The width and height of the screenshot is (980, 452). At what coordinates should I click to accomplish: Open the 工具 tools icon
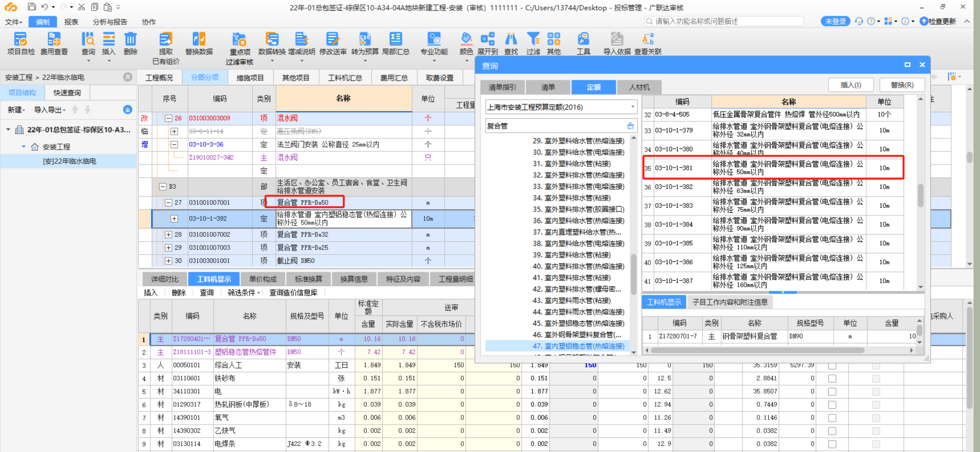(583, 44)
